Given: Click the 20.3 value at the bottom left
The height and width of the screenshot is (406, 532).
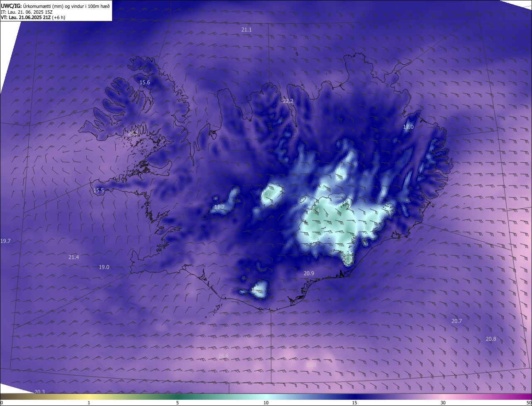Looking at the screenshot, I should click(x=39, y=392).
